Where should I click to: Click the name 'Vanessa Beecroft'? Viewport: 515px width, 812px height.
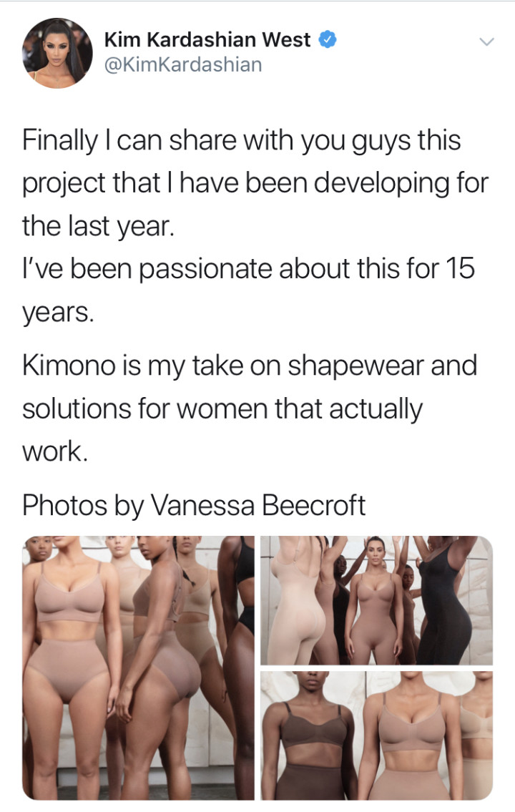coord(258,505)
